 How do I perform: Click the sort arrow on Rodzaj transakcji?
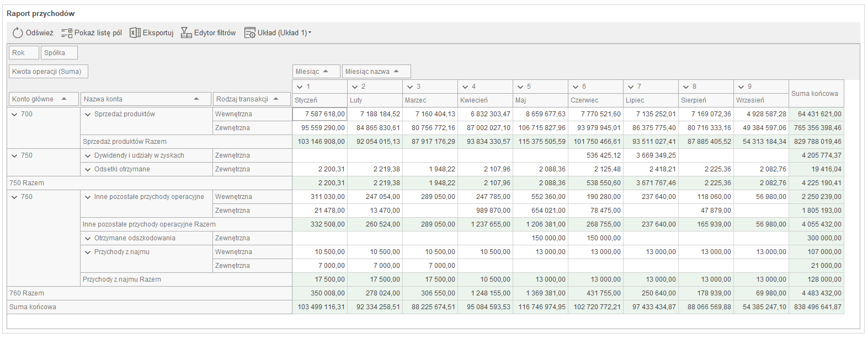[x=276, y=99]
